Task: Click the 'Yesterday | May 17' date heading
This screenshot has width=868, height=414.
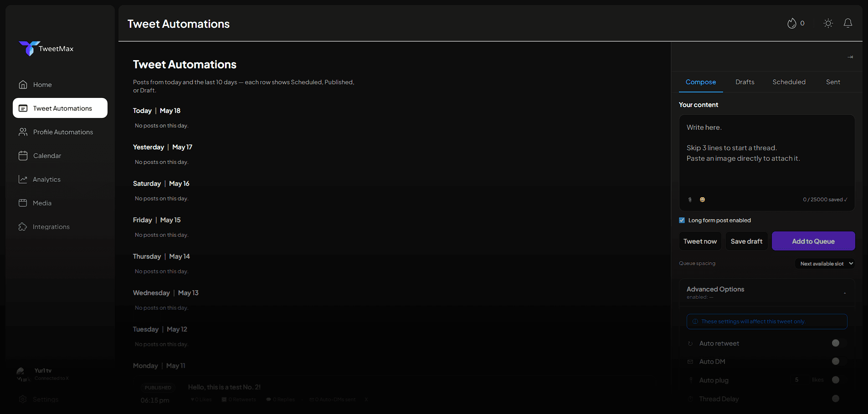Action: tap(163, 147)
